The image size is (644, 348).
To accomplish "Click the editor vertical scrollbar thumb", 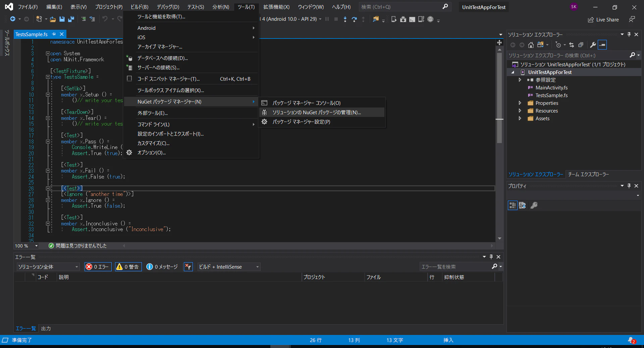I will tap(499, 97).
